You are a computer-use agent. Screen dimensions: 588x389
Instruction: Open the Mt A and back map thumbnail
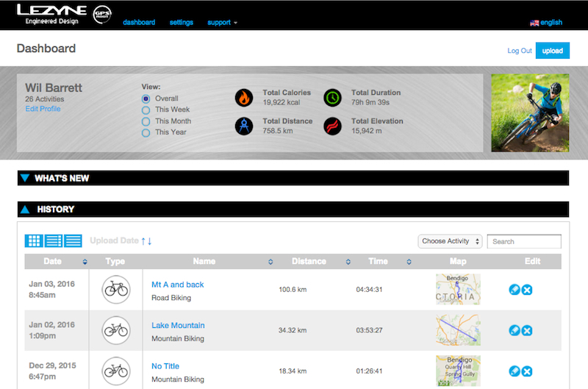coord(458,290)
